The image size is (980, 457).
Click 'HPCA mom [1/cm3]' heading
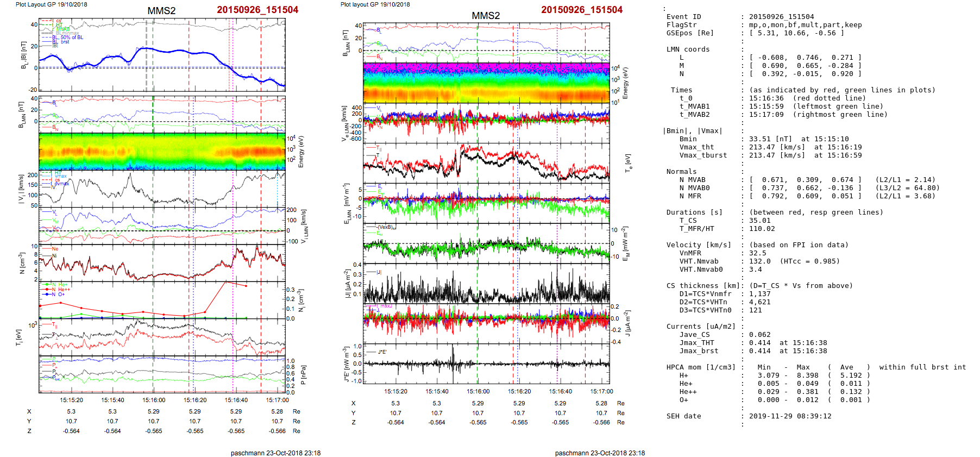coord(701,367)
